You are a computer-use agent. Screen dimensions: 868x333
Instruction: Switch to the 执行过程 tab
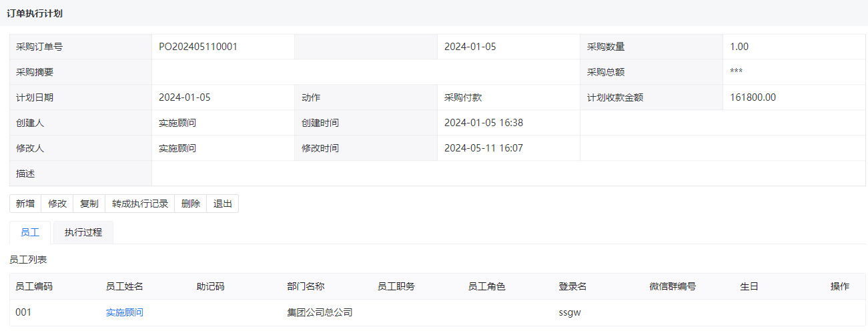coord(83,233)
